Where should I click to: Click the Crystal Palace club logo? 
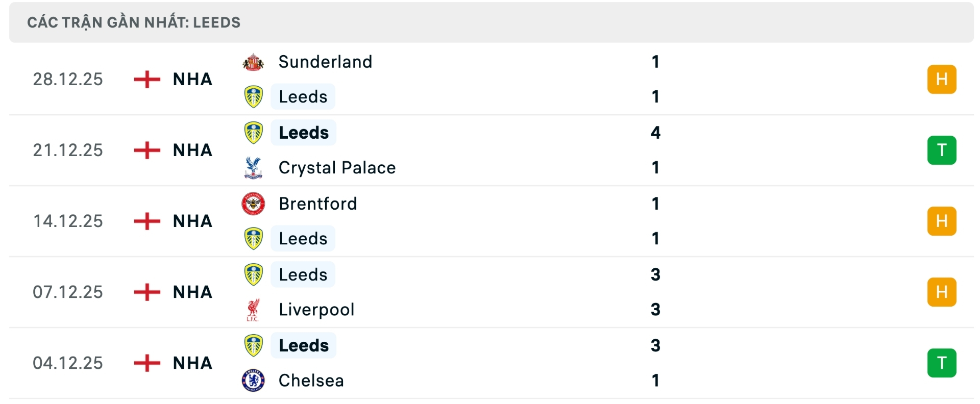(254, 167)
